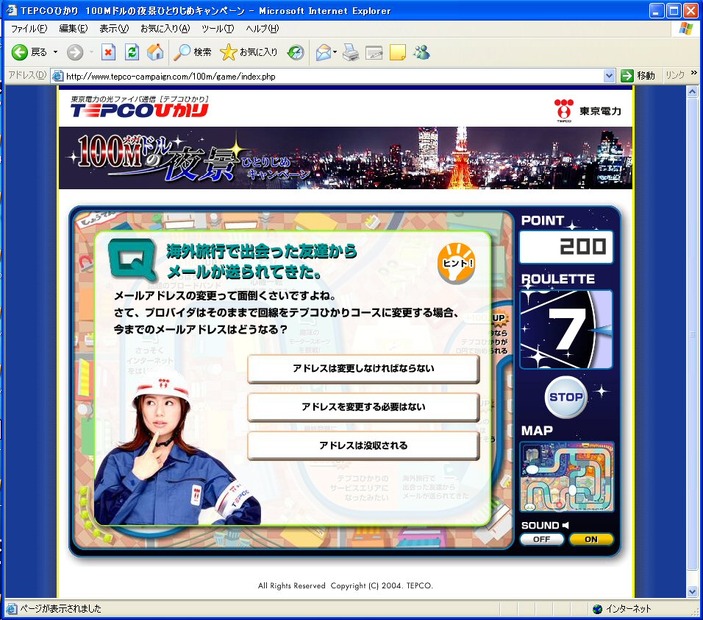
Task: Click the scrollbar up arrow
Action: coord(692,92)
